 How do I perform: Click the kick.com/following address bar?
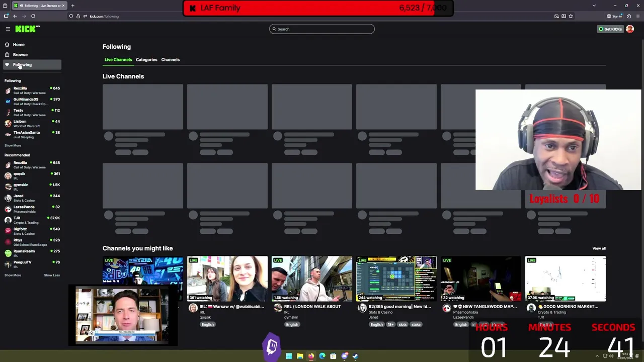click(x=104, y=16)
